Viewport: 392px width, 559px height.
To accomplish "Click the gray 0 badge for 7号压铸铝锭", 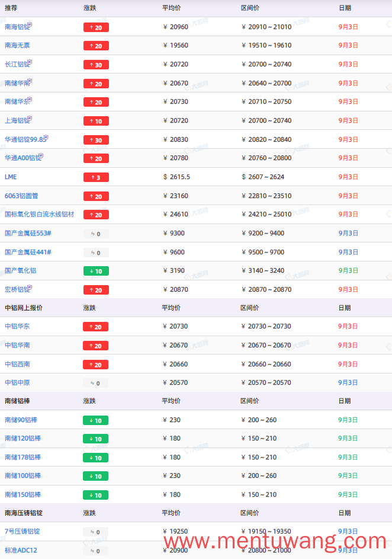I will 96,532.
